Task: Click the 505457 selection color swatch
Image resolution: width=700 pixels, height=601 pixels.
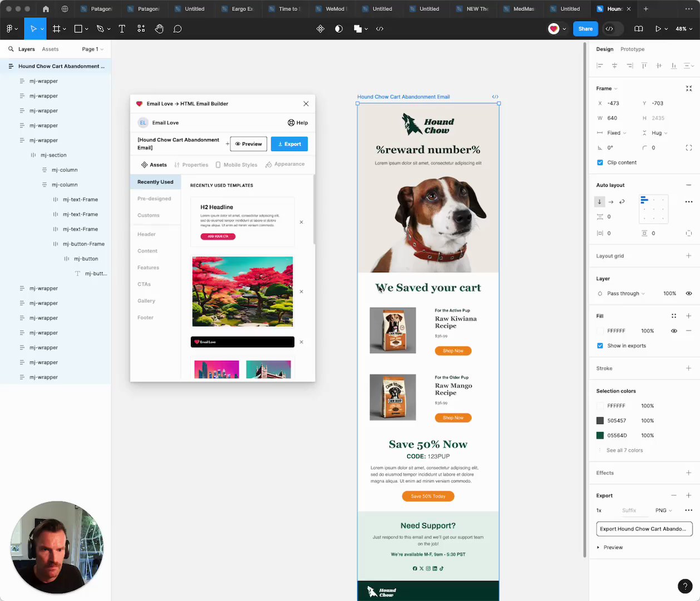Action: 600,421
